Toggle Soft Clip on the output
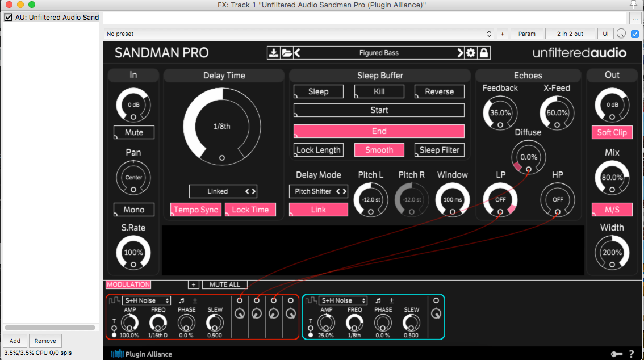This screenshot has height=360, width=644. [x=612, y=132]
